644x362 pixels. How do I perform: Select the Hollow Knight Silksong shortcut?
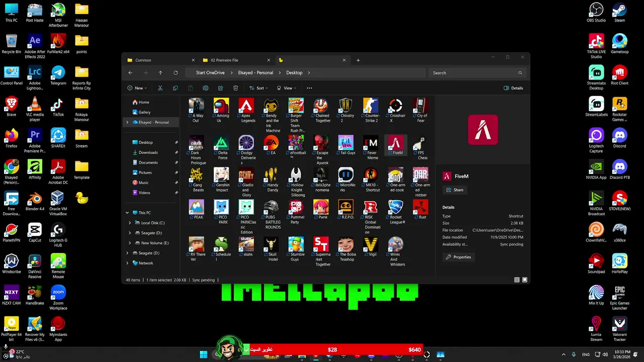coord(296,182)
